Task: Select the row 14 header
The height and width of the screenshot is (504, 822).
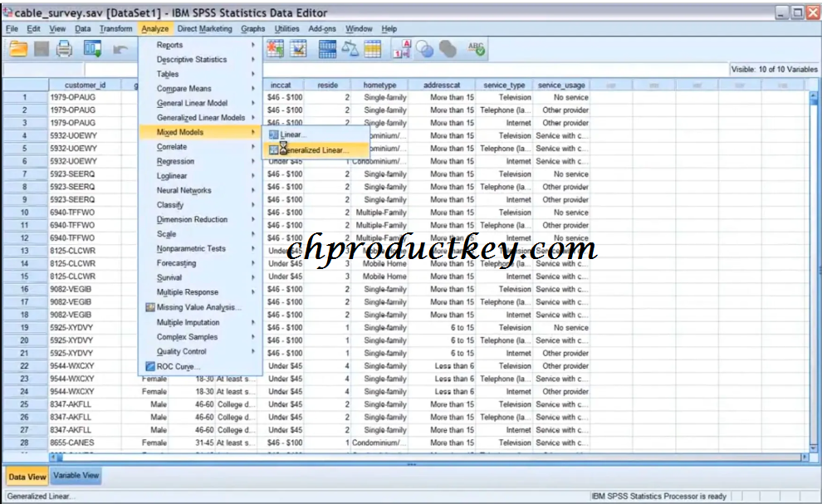Action: [x=25, y=264]
